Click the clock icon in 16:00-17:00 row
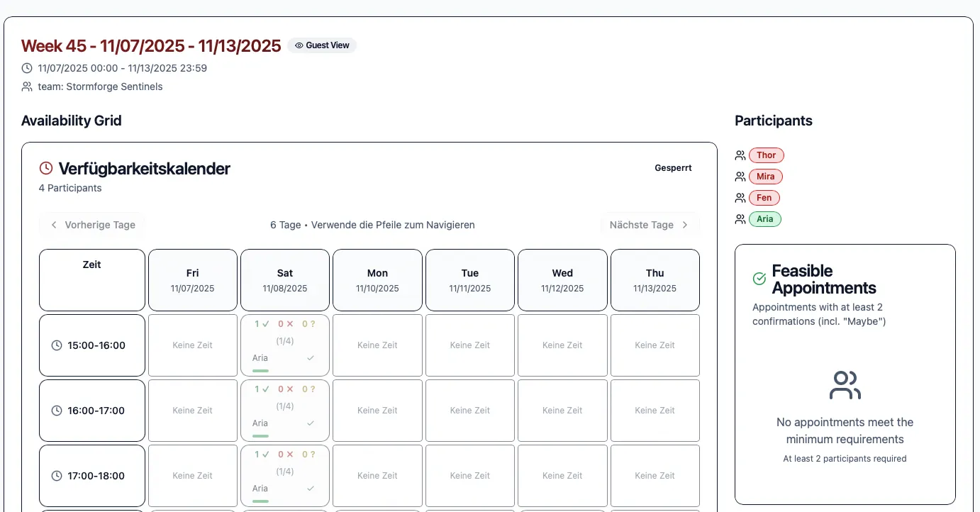980x512 pixels. 57,411
